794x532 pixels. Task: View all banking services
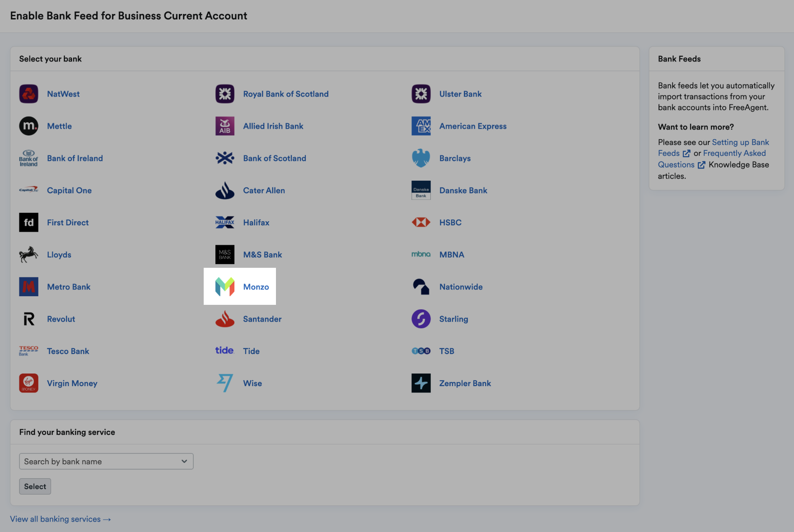click(x=60, y=519)
